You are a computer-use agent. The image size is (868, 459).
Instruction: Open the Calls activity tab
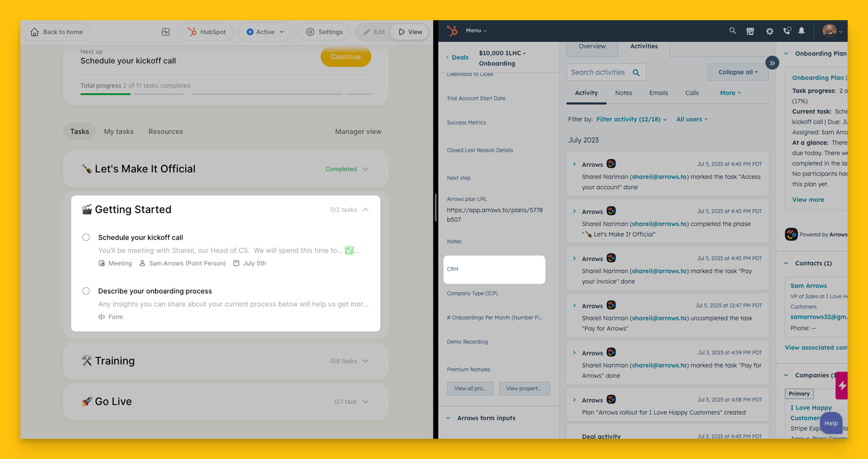click(x=692, y=93)
